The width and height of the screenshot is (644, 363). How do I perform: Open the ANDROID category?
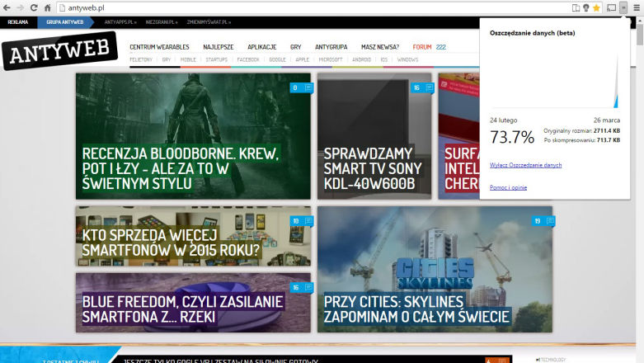361,59
